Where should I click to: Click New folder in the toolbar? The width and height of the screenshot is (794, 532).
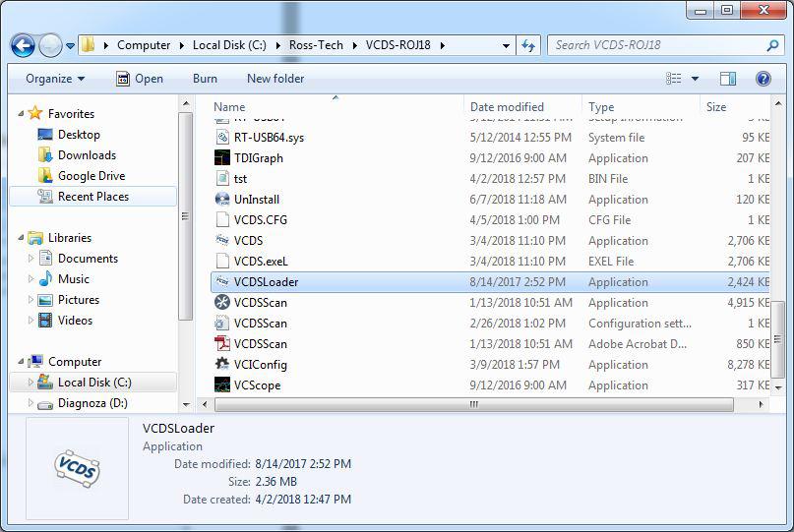275,79
